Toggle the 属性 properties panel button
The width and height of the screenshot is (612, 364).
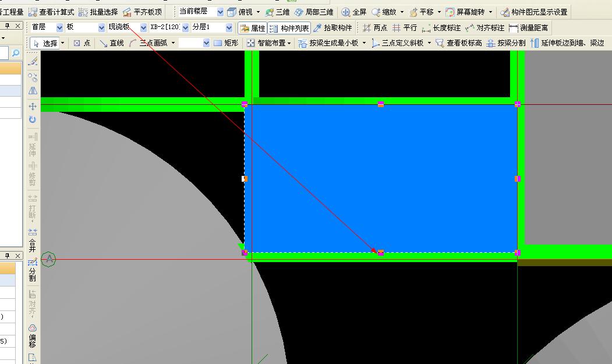click(253, 28)
